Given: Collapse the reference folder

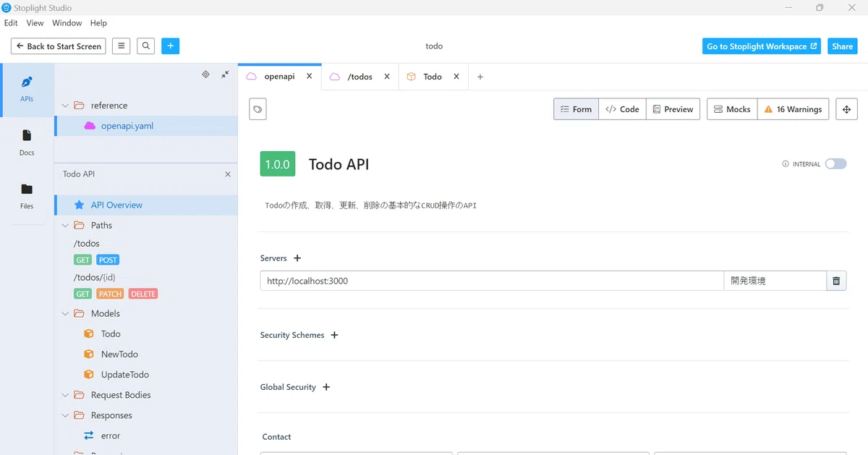Looking at the screenshot, I should (x=66, y=106).
